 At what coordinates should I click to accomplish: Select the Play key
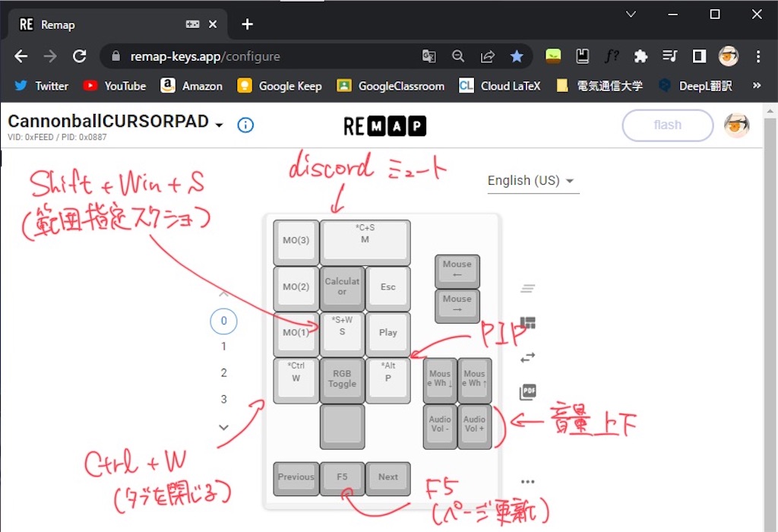pyautogui.click(x=388, y=334)
